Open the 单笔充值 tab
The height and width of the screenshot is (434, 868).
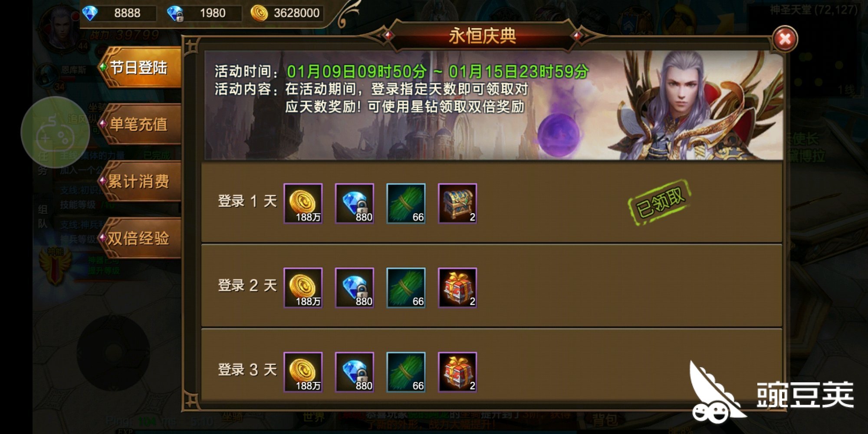[x=139, y=125]
